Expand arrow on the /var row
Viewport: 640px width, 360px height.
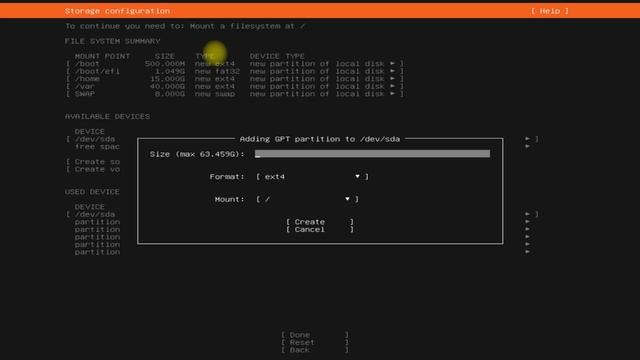tap(392, 86)
